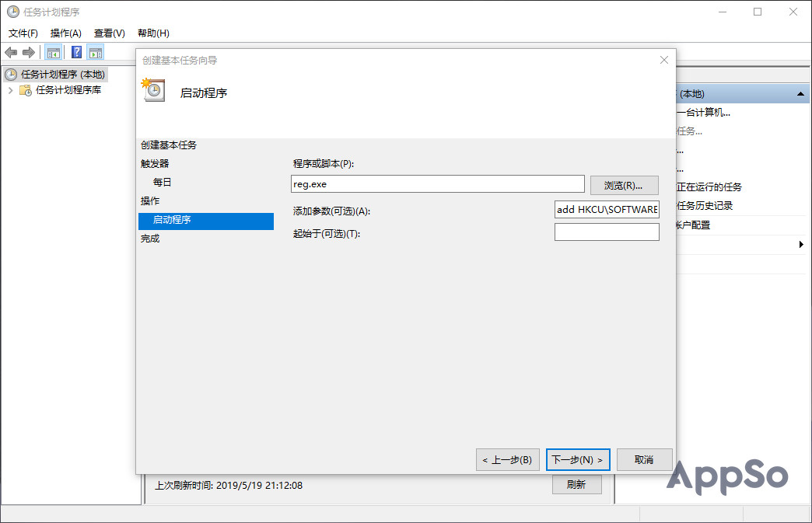Viewport: 812px width, 523px height.
Task: Select the 创建基本任务 wizard step
Action: pyautogui.click(x=169, y=145)
